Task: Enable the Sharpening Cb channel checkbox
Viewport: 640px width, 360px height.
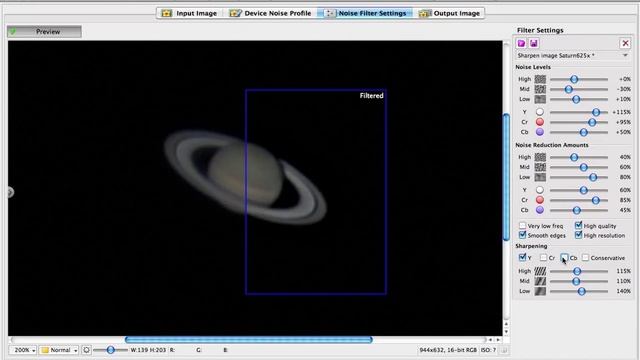Action: click(564, 257)
